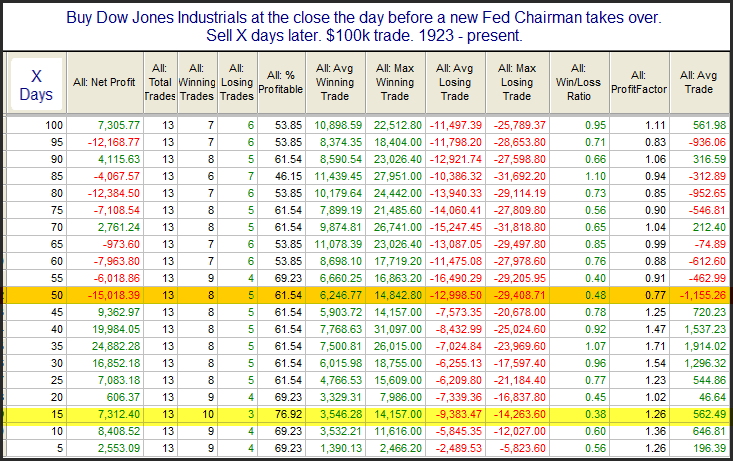Click net profit value 19,984.05
The height and width of the screenshot is (461, 733).
pyautogui.click(x=116, y=329)
